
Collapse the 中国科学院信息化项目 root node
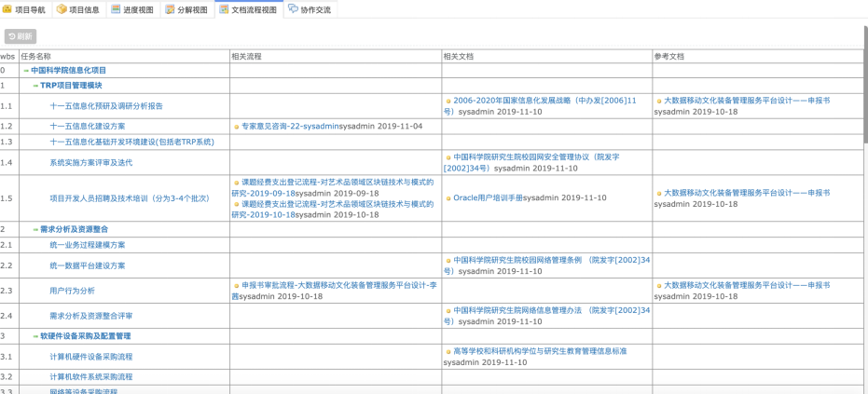coord(26,71)
